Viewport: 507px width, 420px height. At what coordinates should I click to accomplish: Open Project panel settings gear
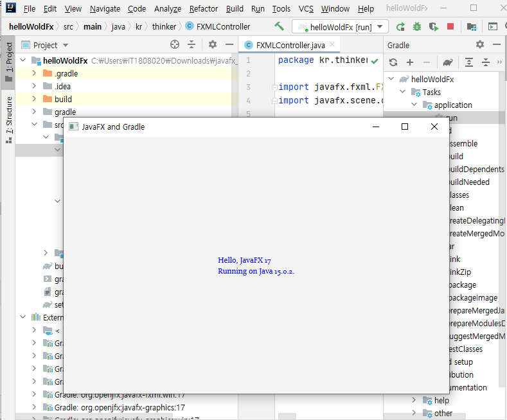click(213, 44)
